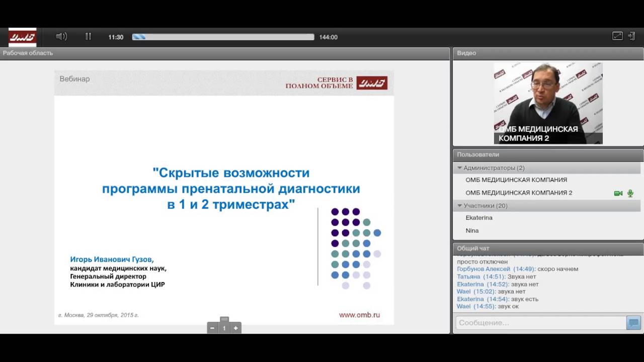
Task: Toggle the green microphone icon for ОМБ МЕДИЦИНСКАЯ КОМПАНИЯ 2
Action: coord(630,193)
